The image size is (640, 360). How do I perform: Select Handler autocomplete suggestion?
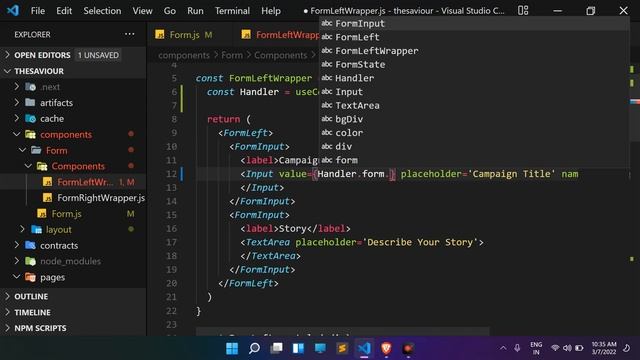[473, 78]
